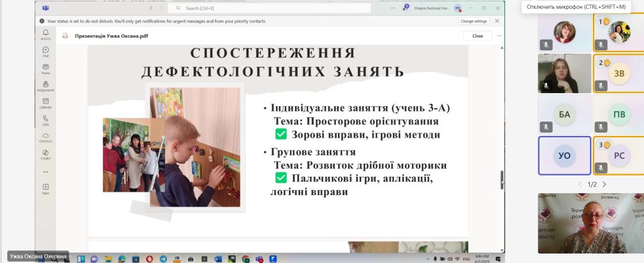This screenshot has height=263, width=644.
Task: Show more apps via sidebar ellipsis
Action: 45,172
